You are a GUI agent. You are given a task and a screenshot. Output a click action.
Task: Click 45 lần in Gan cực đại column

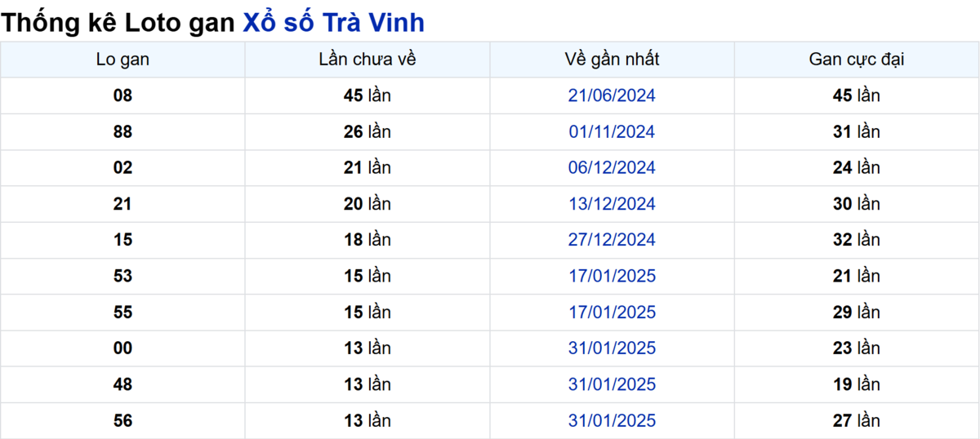(x=857, y=95)
